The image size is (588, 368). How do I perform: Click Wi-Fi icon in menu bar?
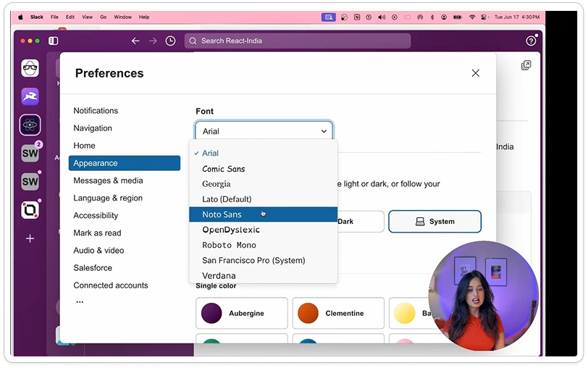point(472,17)
